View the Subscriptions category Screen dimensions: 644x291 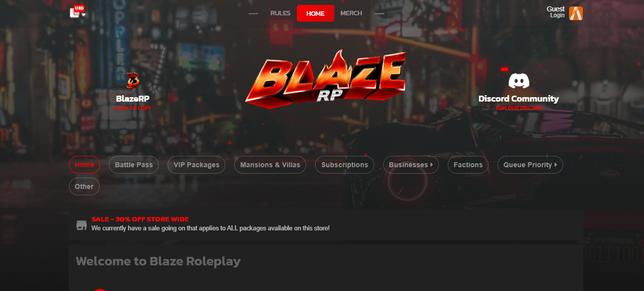tap(345, 165)
